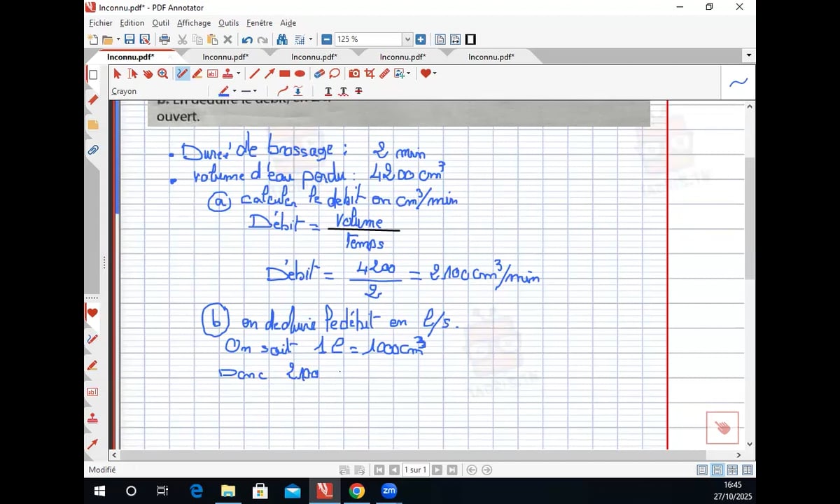
Task: Select the Rectangle shape tool
Action: (285, 73)
